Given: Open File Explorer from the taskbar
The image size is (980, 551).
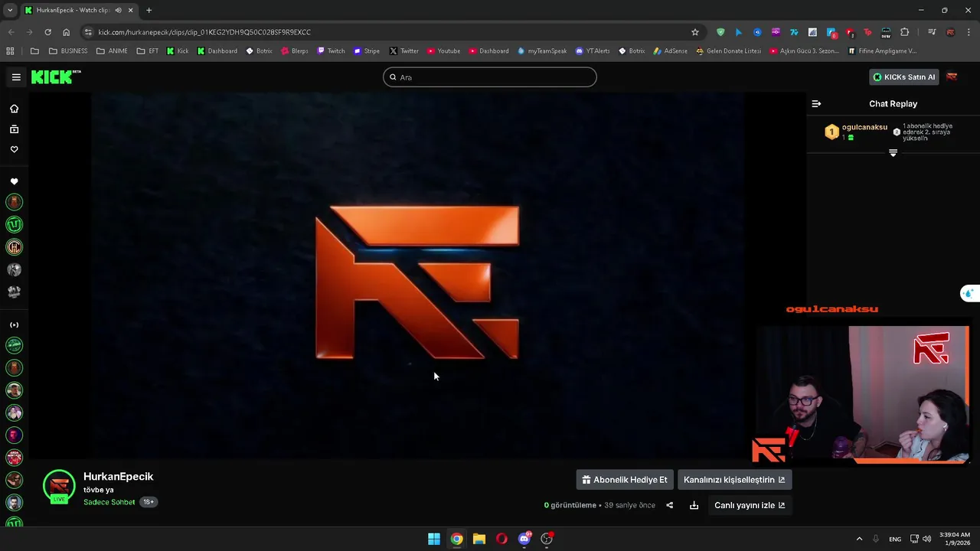Looking at the screenshot, I should pyautogui.click(x=479, y=539).
